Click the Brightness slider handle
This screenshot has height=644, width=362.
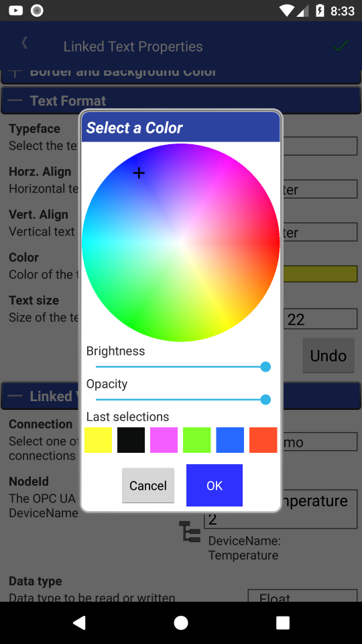265,367
